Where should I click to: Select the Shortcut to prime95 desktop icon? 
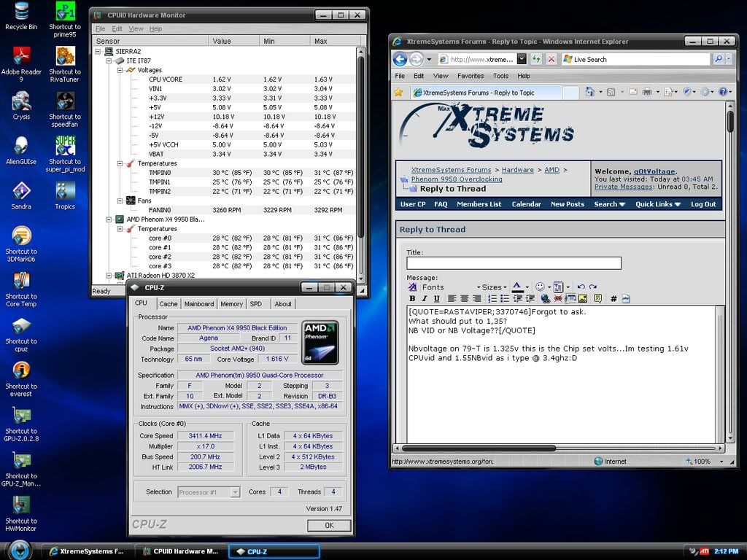click(65, 20)
